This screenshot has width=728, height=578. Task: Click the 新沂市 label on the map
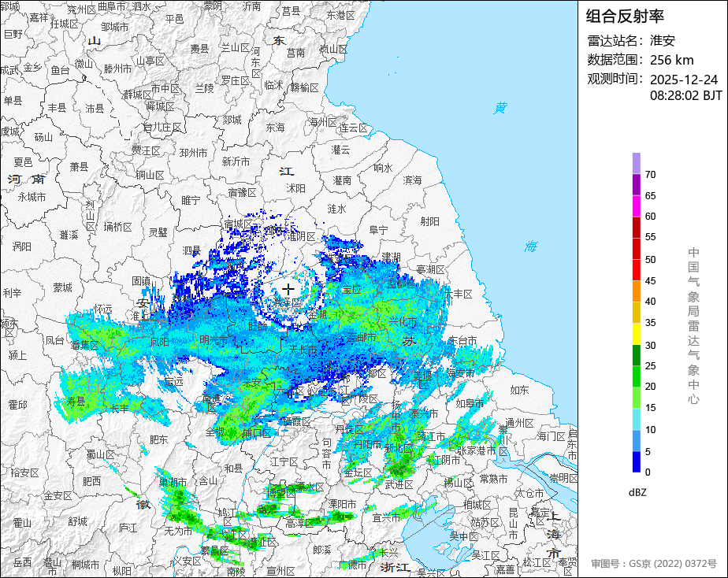(x=236, y=161)
